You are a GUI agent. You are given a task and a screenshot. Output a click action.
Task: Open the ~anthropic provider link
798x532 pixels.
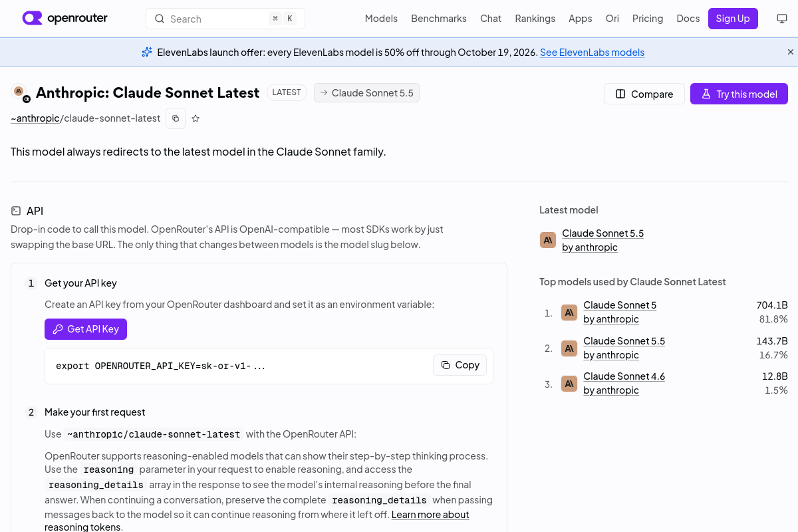tap(35, 118)
